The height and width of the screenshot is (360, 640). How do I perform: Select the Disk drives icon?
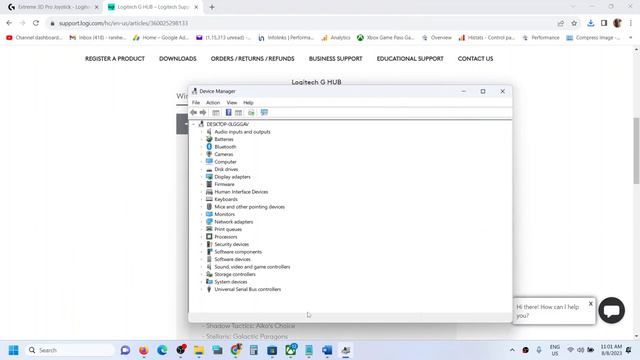pyautogui.click(x=209, y=169)
